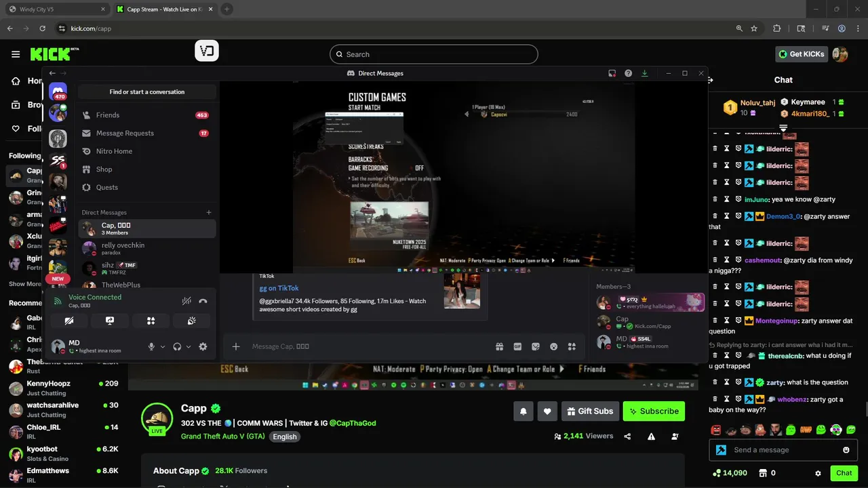Disconnect from the Discord voice call
868x488 pixels.
click(x=203, y=301)
